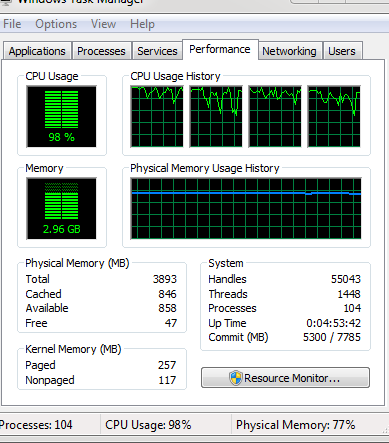Switch to the Services tab
Screen dimensions: 389x443
[x=157, y=51]
